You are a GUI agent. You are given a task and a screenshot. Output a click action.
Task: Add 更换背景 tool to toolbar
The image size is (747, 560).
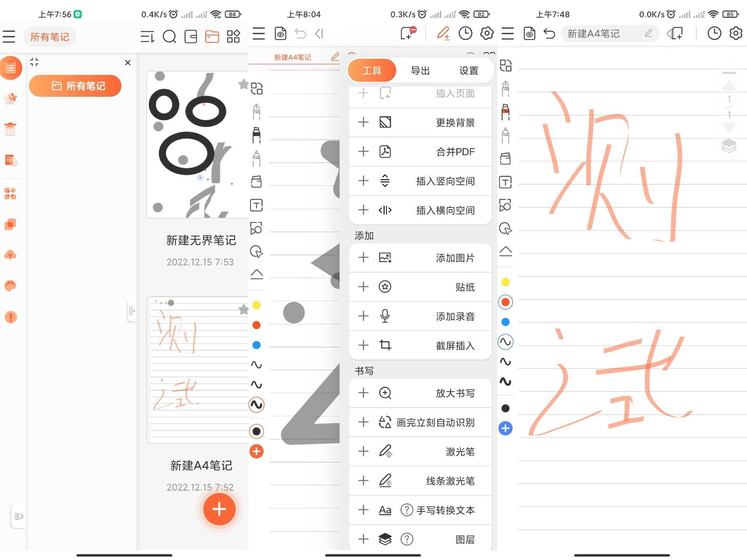click(x=363, y=122)
